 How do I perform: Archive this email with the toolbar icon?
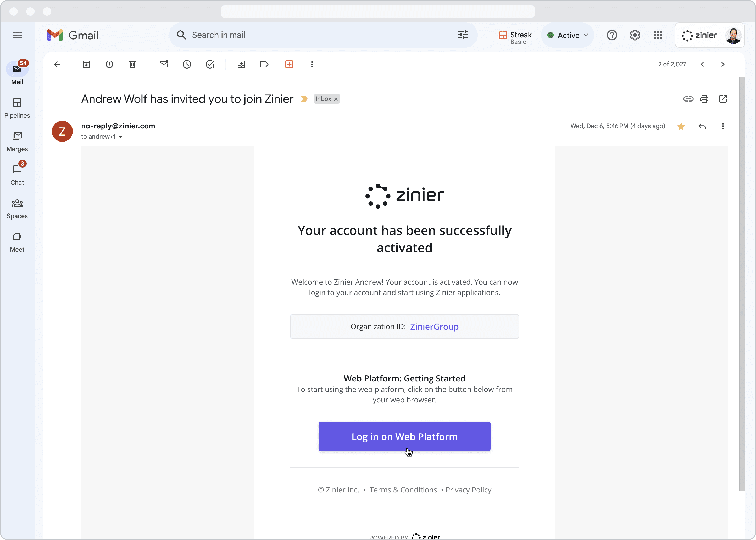(x=86, y=65)
